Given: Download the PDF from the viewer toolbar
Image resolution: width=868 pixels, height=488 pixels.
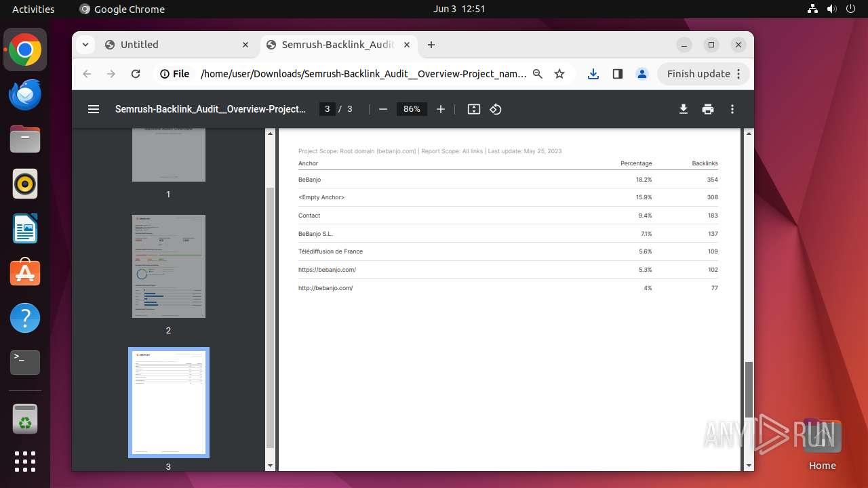Looking at the screenshot, I should tap(684, 109).
